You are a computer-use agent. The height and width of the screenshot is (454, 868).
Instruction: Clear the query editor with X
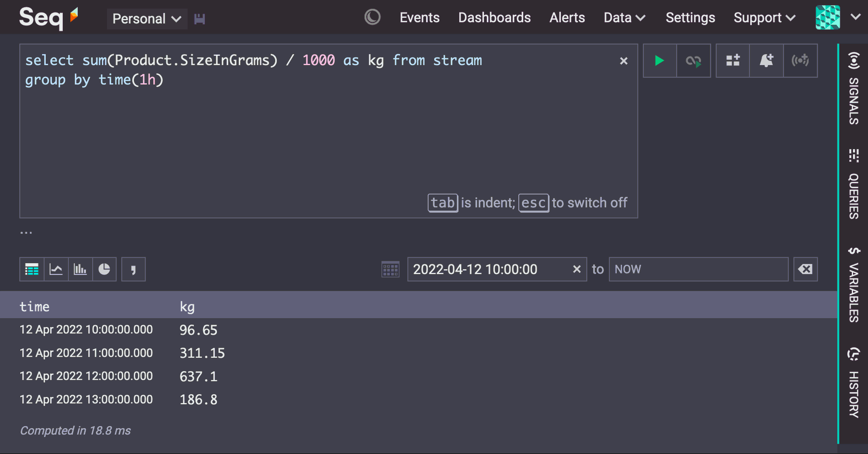tap(624, 61)
